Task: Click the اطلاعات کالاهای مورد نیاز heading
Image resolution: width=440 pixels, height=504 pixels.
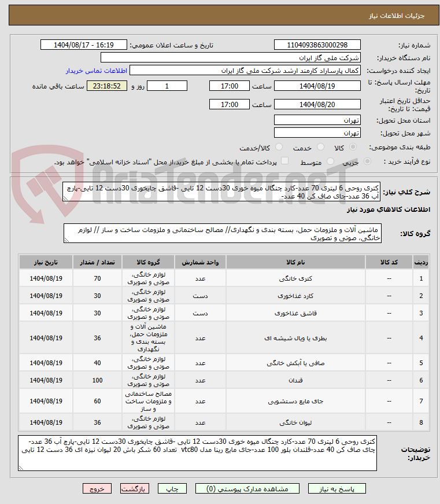Action: click(x=389, y=209)
